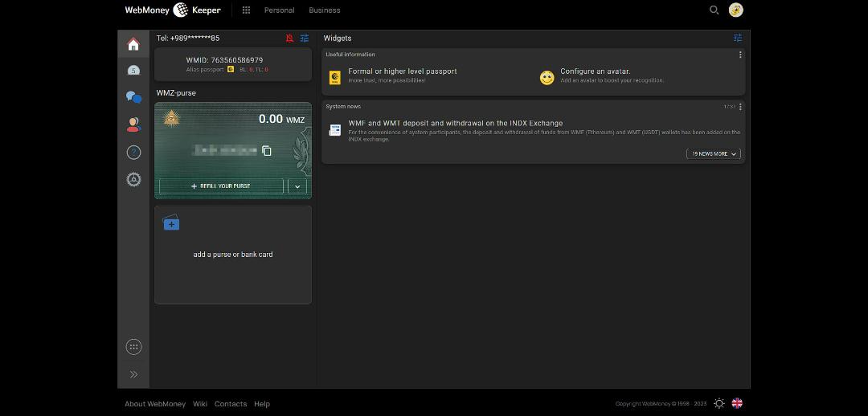Click the Alias passport badge icon

pyautogui.click(x=231, y=70)
